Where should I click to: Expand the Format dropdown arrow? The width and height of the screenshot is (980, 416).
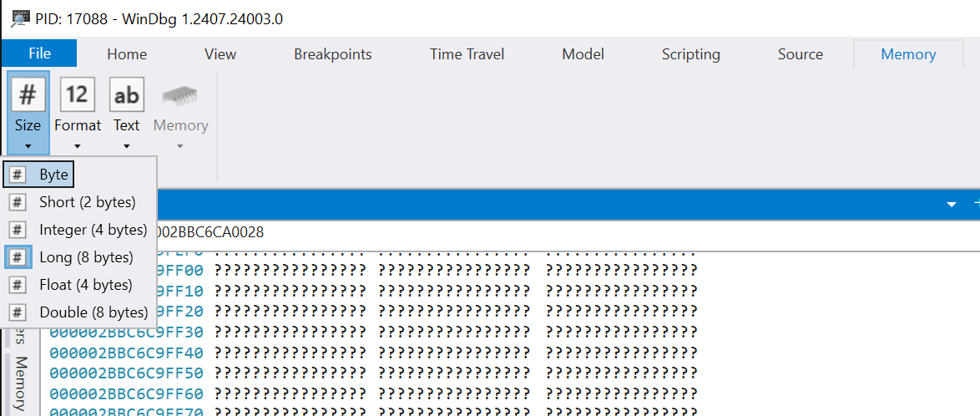click(x=77, y=147)
